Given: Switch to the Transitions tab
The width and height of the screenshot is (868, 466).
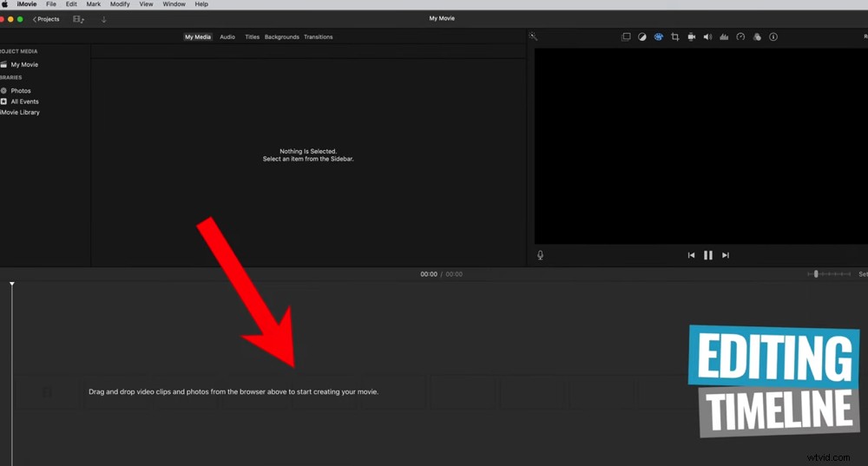Looking at the screenshot, I should point(319,37).
